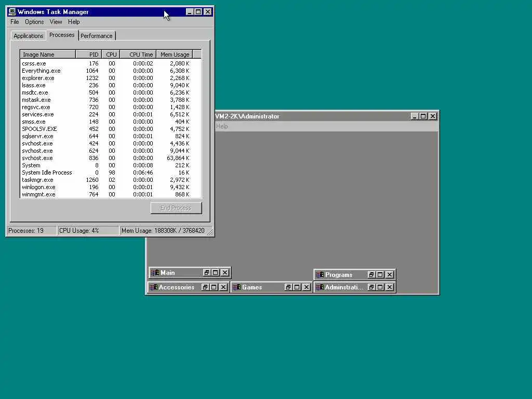Viewport: 532px width, 399px height.
Task: Sort by the CPU Time column header
Action: pos(138,55)
